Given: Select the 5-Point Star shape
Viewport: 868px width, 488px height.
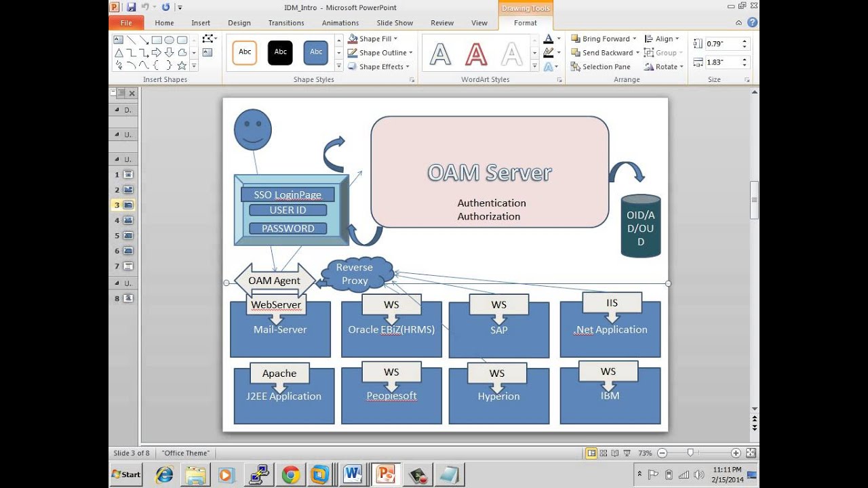Looking at the screenshot, I should [182, 66].
